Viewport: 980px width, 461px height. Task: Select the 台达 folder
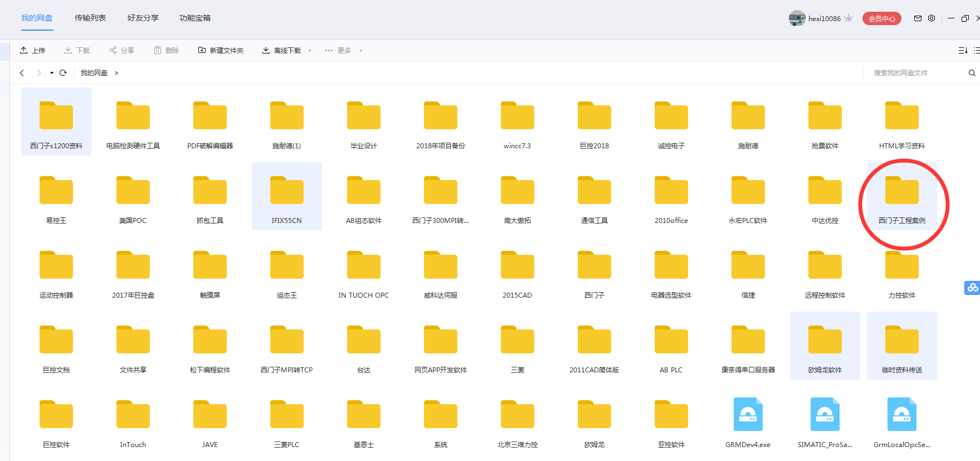364,346
